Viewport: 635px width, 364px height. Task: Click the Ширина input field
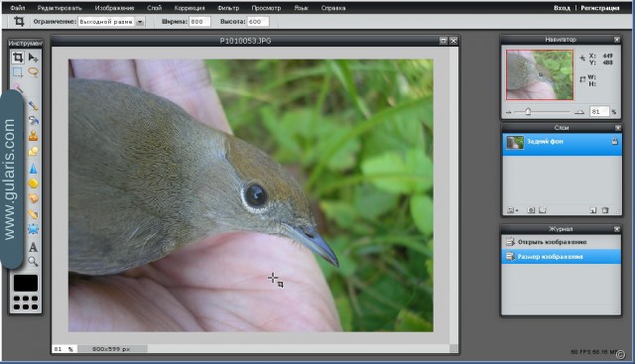click(199, 22)
